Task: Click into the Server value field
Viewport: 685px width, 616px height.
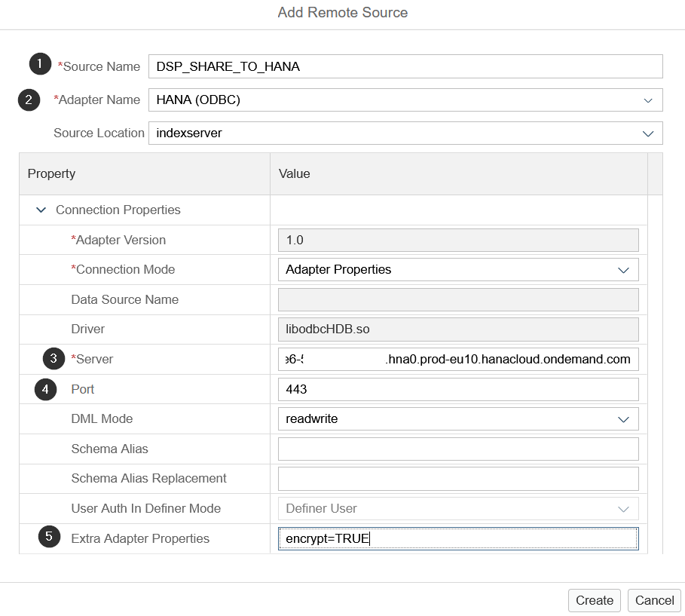Action: 458,360
